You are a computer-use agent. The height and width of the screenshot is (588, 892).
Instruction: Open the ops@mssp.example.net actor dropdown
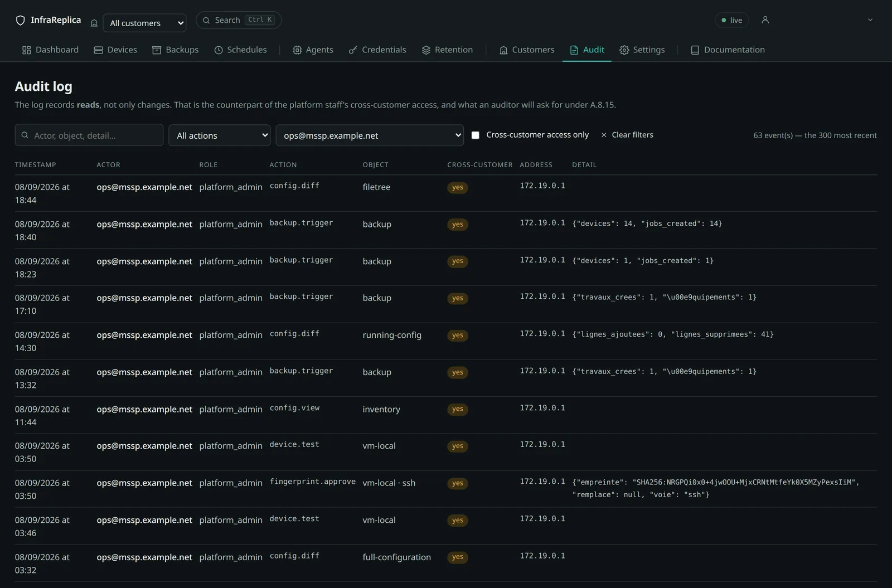[370, 135]
